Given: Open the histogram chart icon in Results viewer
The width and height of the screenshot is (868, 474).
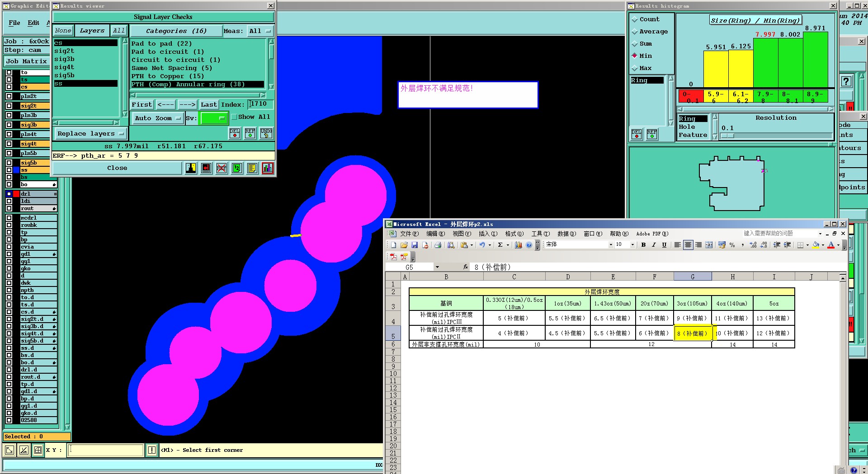Looking at the screenshot, I should 267,168.
